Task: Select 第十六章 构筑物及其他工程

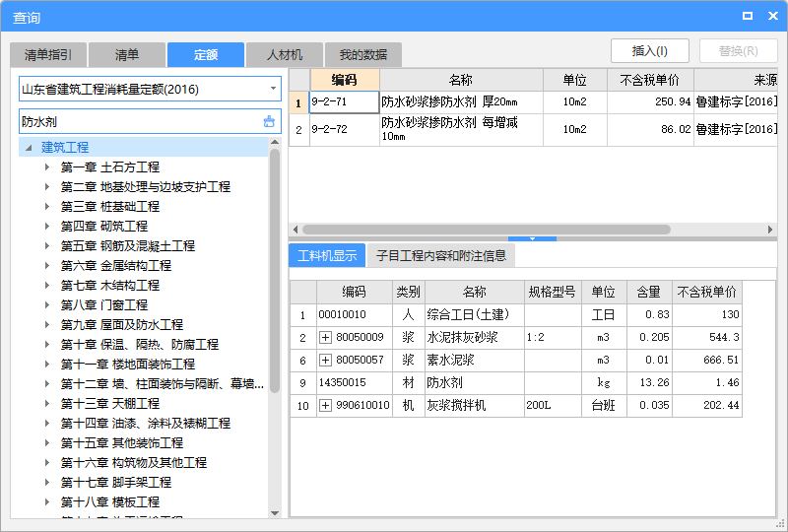Action: click(x=134, y=463)
